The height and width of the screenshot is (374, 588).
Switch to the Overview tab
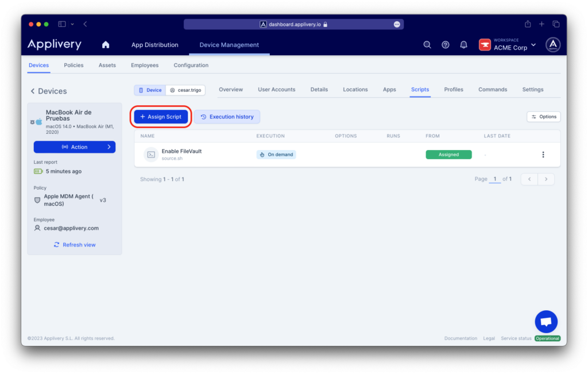point(231,90)
